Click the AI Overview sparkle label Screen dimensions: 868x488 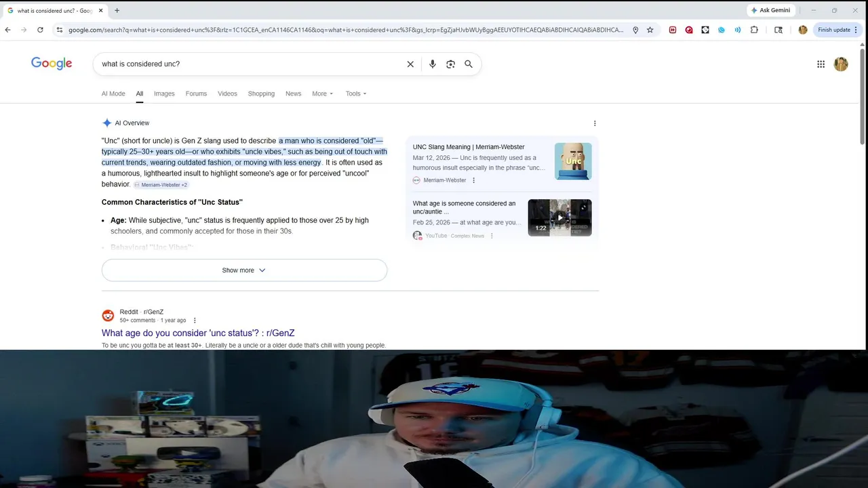pos(125,123)
